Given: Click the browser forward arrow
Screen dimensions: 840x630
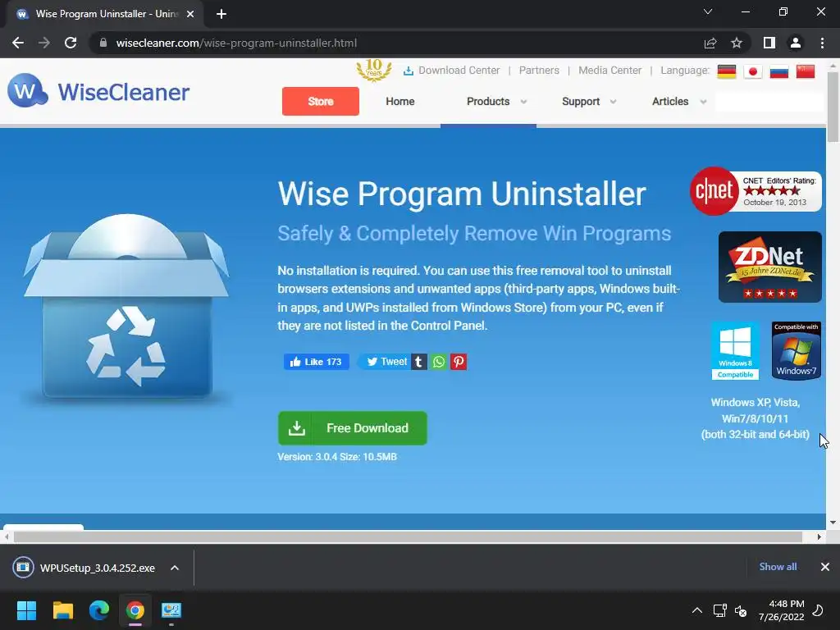Looking at the screenshot, I should [x=44, y=43].
